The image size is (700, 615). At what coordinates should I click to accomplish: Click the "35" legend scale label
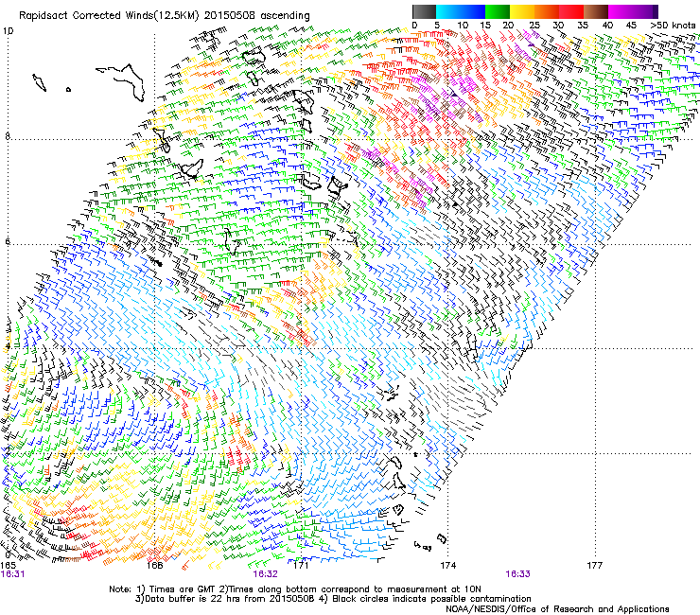coord(583,26)
